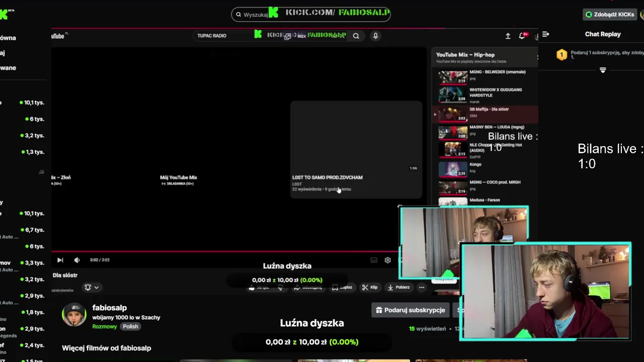Image resolution: width=644 pixels, height=362 pixels.
Task: Click the YouTube upload arrow icon
Action: coord(508,36)
